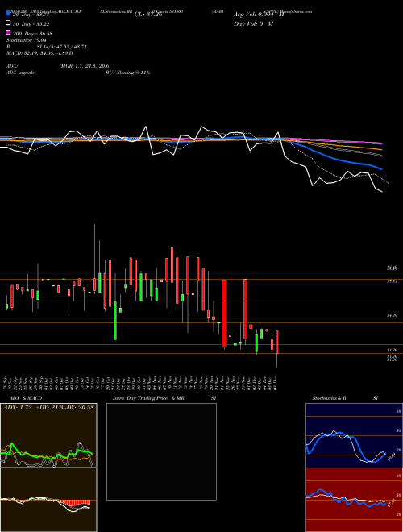
Task: Click the 'Intra Day Trading Price & MR' heading
Action: [x=148, y=398]
